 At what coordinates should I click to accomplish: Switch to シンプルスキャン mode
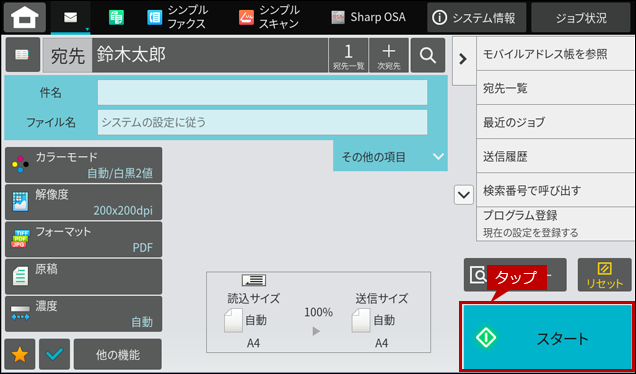click(x=270, y=17)
